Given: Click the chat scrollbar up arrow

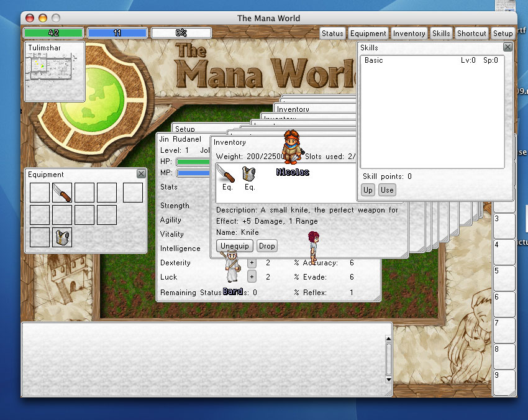Looking at the screenshot, I should (x=388, y=339).
